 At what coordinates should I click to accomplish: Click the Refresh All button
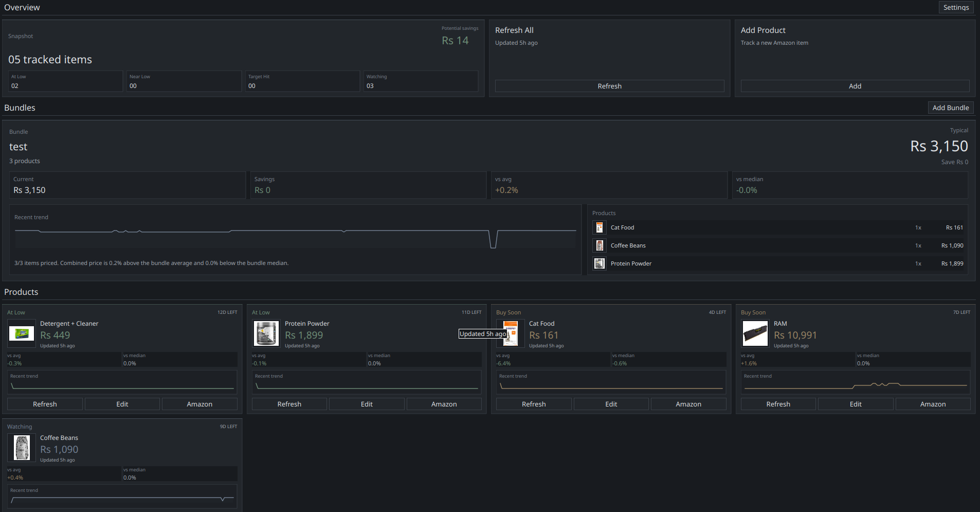[609, 86]
